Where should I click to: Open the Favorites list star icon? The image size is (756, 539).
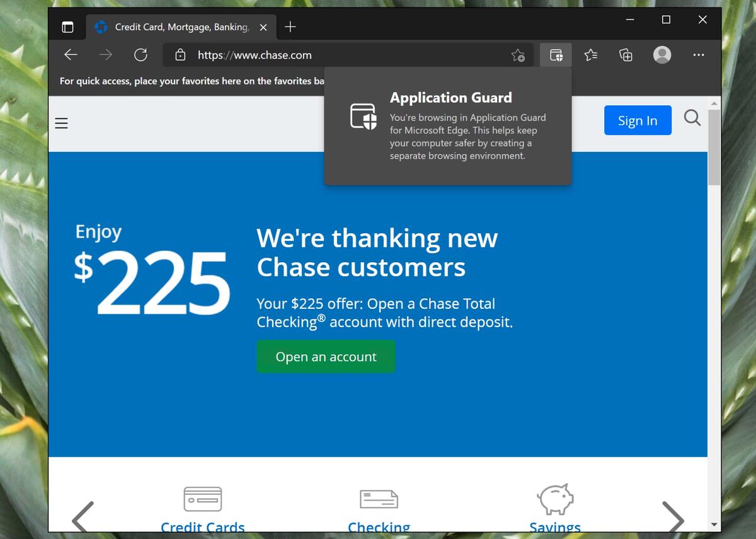coord(590,55)
